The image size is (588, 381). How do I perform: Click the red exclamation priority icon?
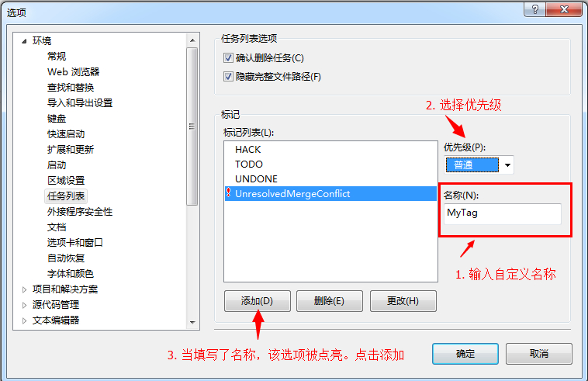click(228, 192)
